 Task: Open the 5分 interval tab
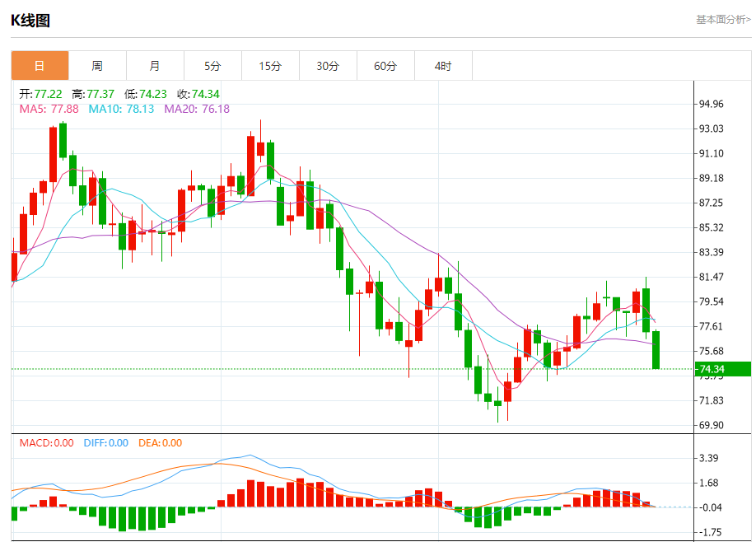(212, 66)
